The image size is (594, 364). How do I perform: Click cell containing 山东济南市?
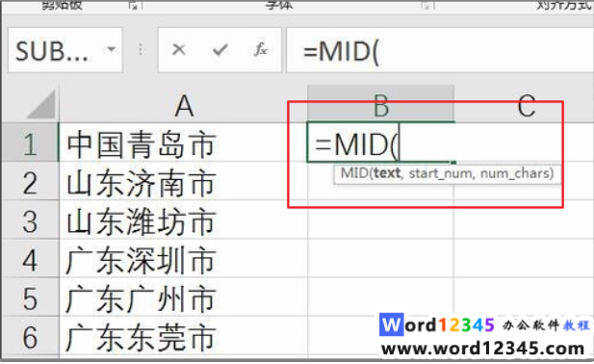(x=183, y=182)
